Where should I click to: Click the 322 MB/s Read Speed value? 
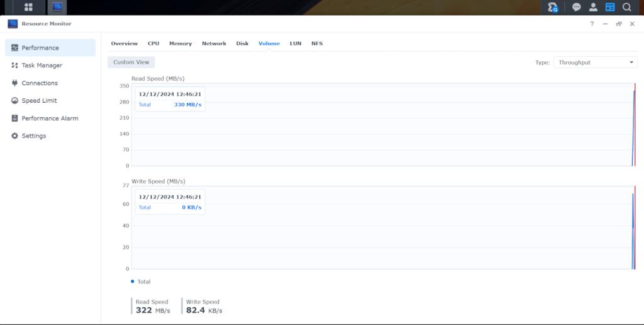153,310
